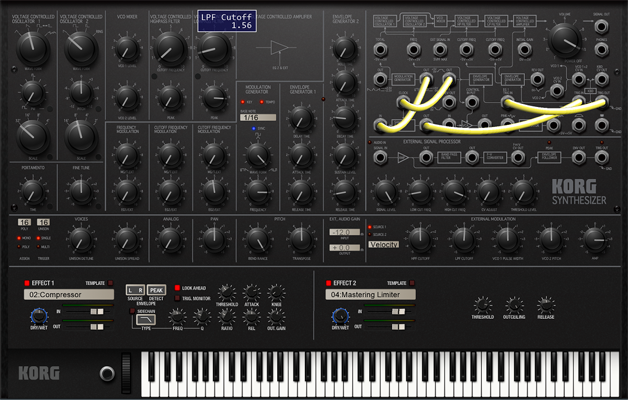628x400 pixels.
Task: Click the ENV OUT jack of External Signal Processor
Action: pos(579,157)
